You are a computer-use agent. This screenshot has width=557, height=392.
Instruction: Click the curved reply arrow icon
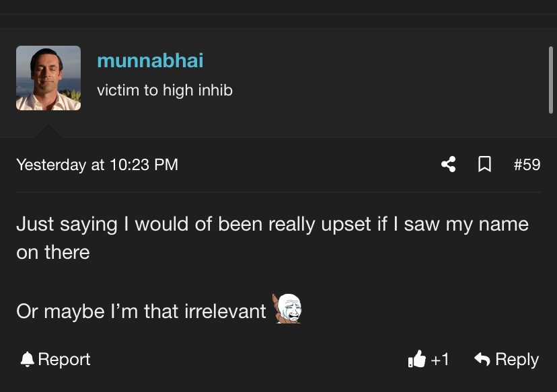[482, 359]
